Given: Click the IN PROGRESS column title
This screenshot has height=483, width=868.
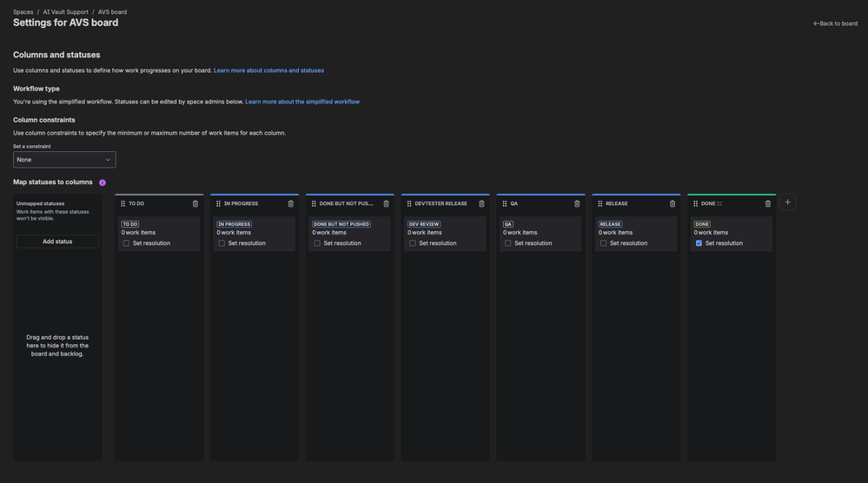Looking at the screenshot, I should 241,203.
